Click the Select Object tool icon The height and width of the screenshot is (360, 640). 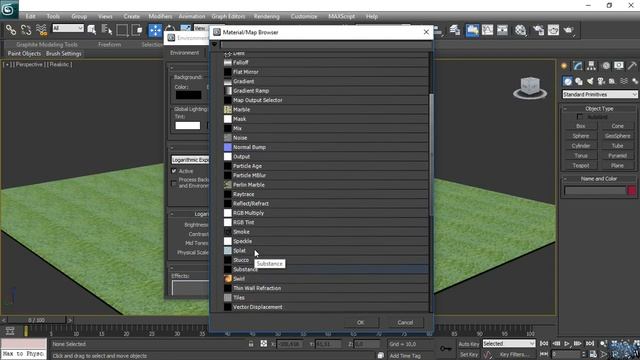coord(92,30)
